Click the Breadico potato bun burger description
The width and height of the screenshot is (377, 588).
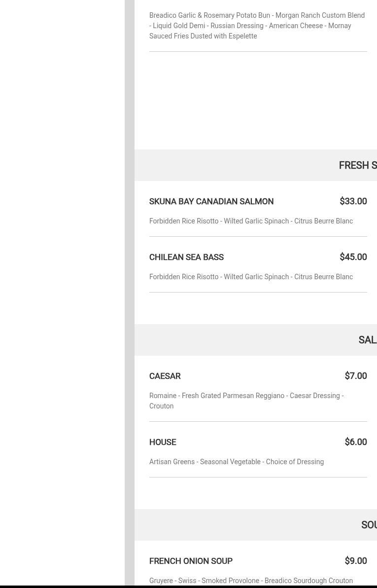coord(257,26)
